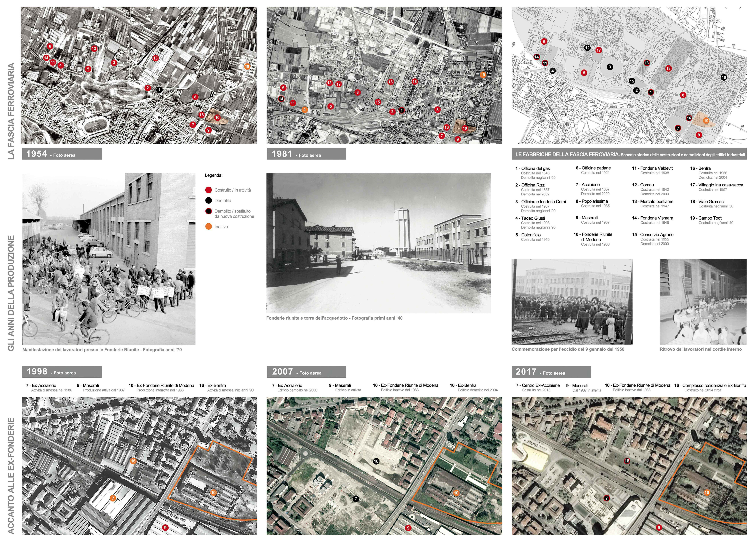Select red marker 18 on the schema map
Screen dimensions: 756x544
tap(668, 68)
